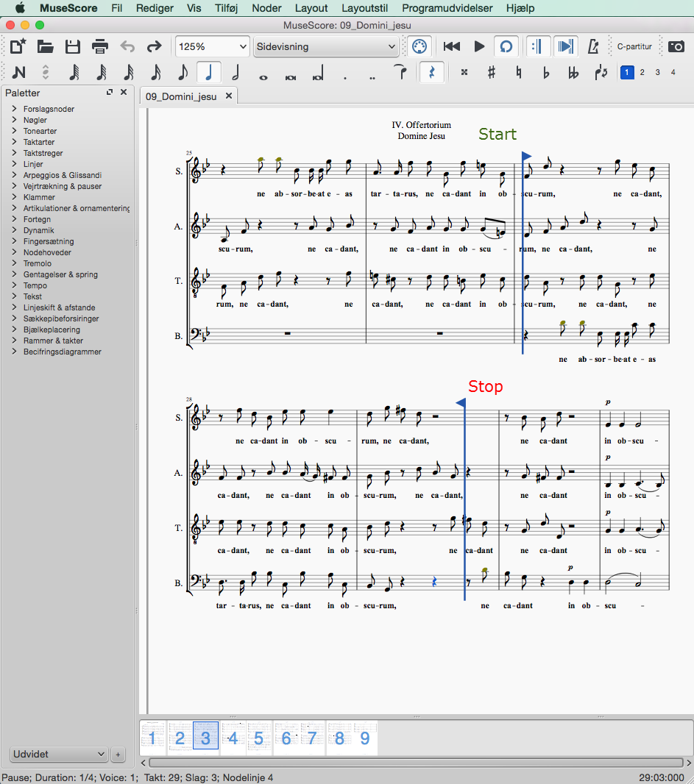Toggle the rest input button
Image resolution: width=694 pixels, height=784 pixels.
[432, 73]
